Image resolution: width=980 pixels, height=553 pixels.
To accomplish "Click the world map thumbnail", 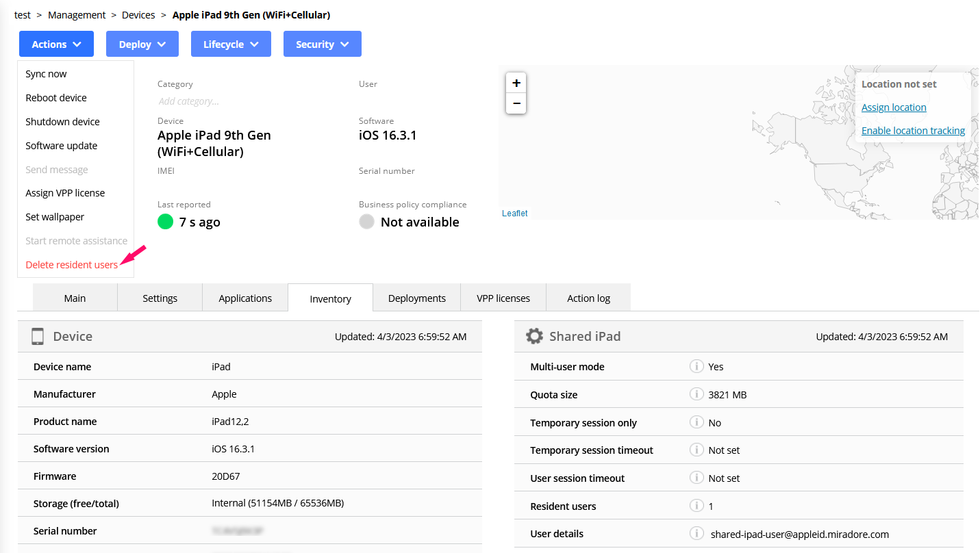I will 739,142.
